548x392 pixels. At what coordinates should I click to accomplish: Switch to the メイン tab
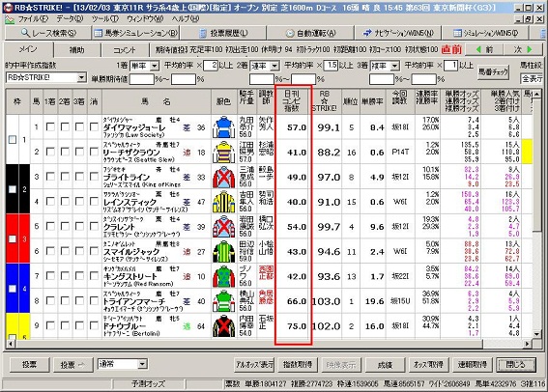pos(28,49)
